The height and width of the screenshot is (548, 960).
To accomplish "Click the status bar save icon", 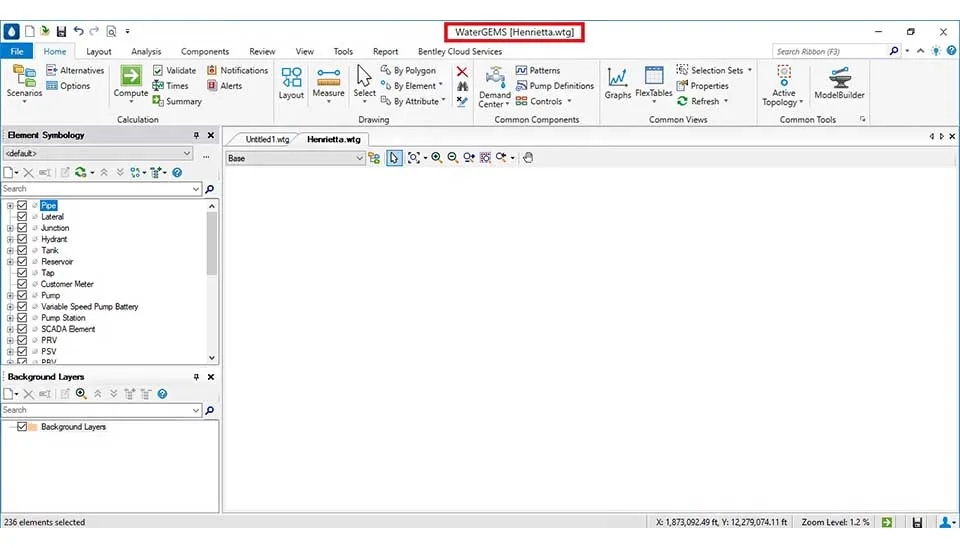I will (917, 522).
